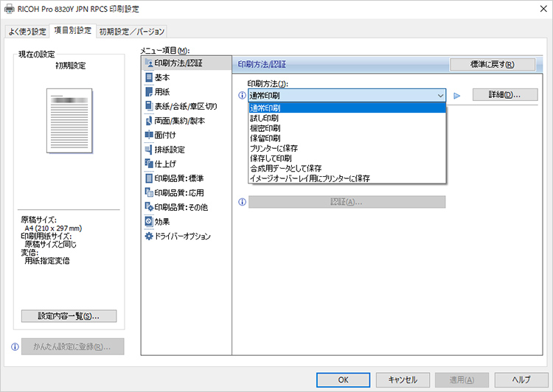
Task: Select 機密印刷 in the print method list
Action: [x=265, y=127]
